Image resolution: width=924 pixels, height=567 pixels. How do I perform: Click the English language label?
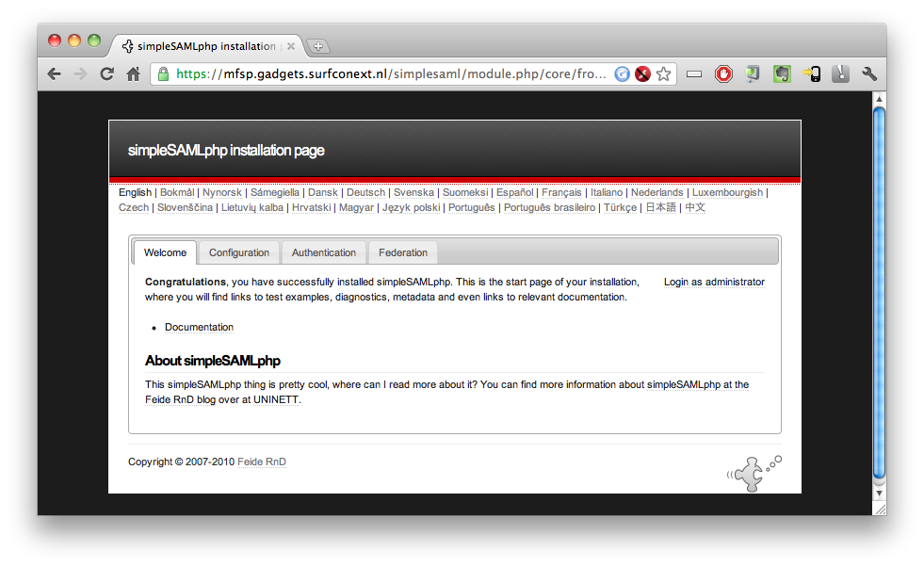(135, 193)
